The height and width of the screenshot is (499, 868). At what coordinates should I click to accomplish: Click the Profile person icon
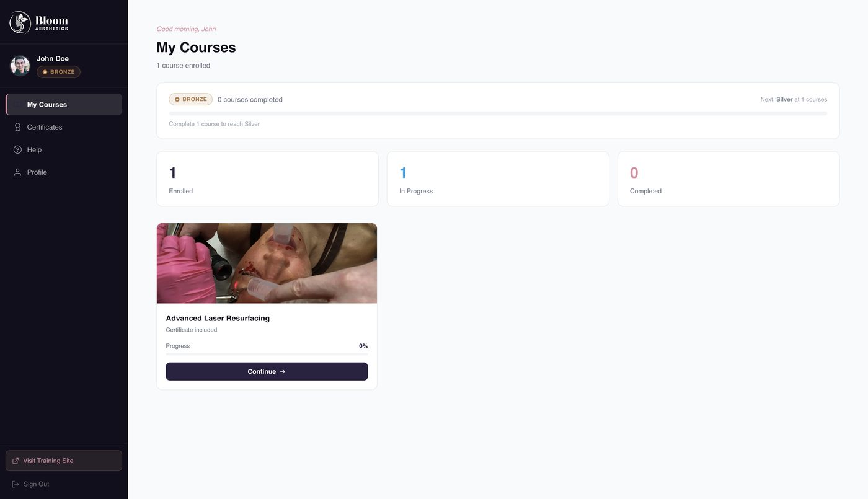coord(17,172)
